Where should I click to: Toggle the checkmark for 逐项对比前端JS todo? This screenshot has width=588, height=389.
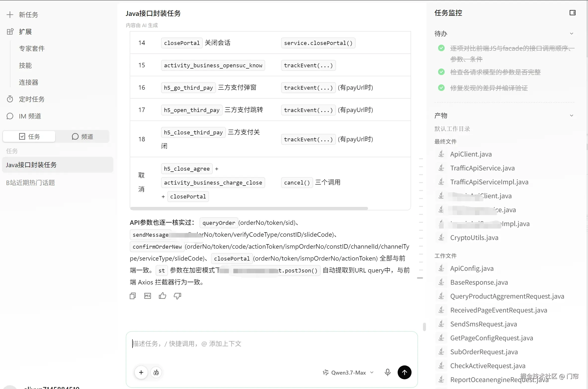441,48
